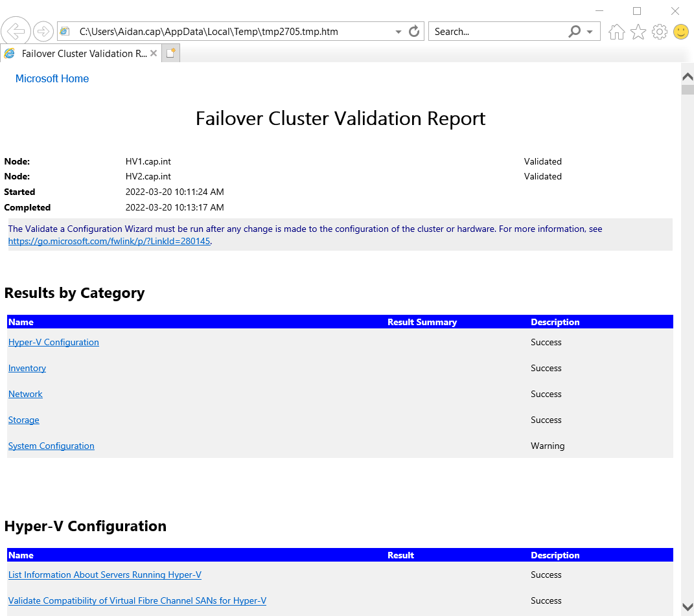This screenshot has height=616, width=694.
Task: Click the Hyper-V Configuration section heading
Action: (86, 526)
